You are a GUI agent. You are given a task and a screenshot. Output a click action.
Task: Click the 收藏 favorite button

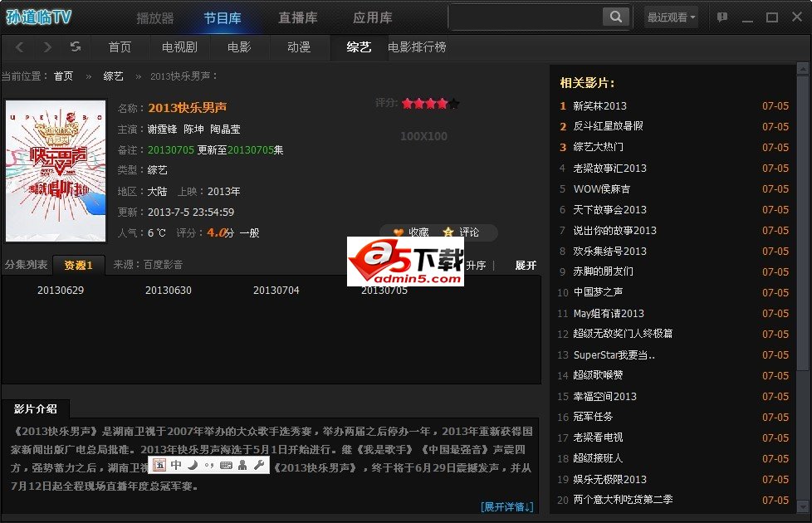pyautogui.click(x=411, y=232)
